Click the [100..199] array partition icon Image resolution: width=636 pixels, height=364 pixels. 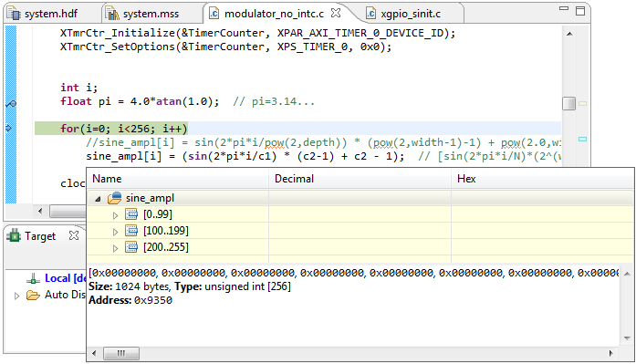tap(131, 231)
